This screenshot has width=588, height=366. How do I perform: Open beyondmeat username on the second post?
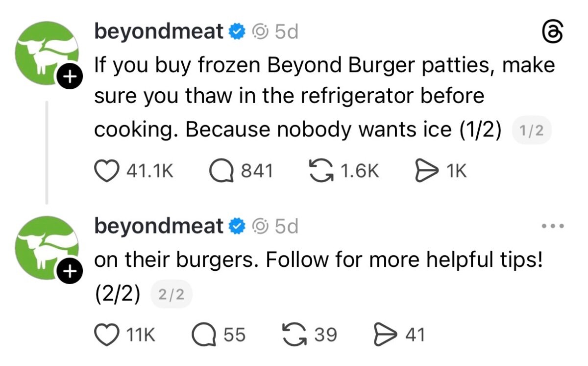click(159, 226)
